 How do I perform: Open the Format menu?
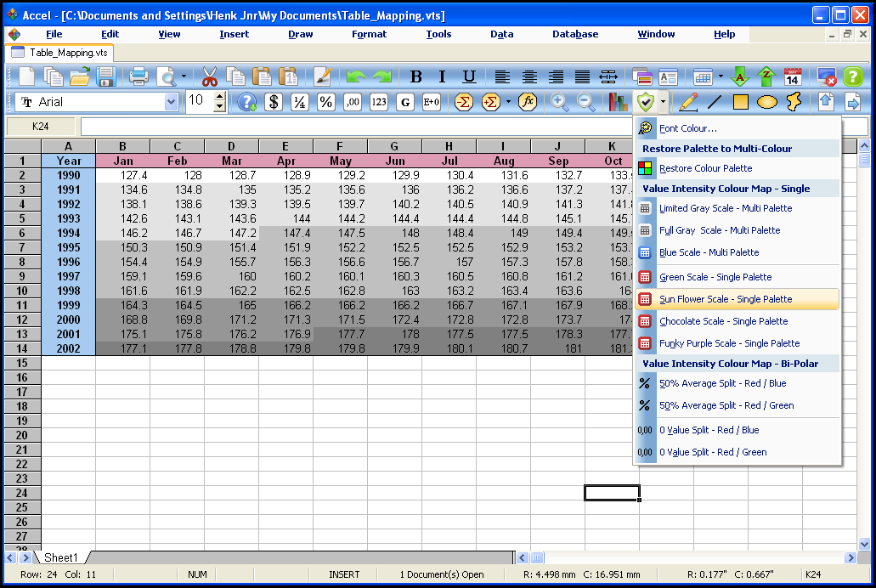pos(369,34)
